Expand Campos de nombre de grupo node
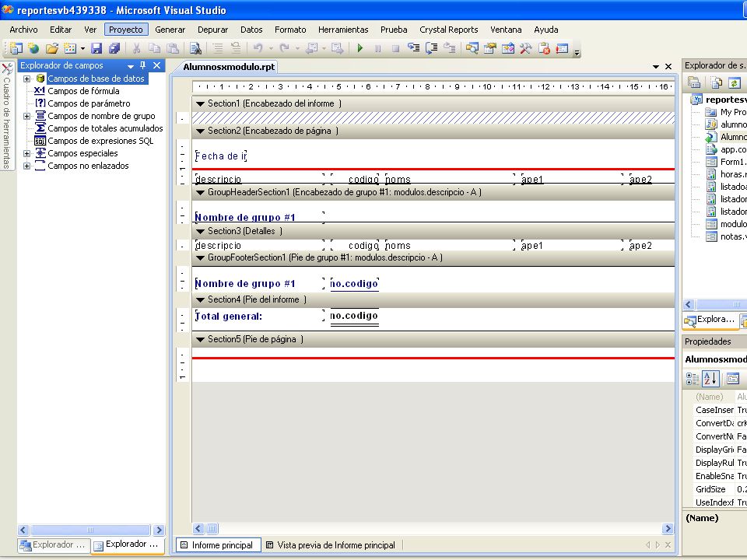The image size is (747, 560). click(26, 116)
